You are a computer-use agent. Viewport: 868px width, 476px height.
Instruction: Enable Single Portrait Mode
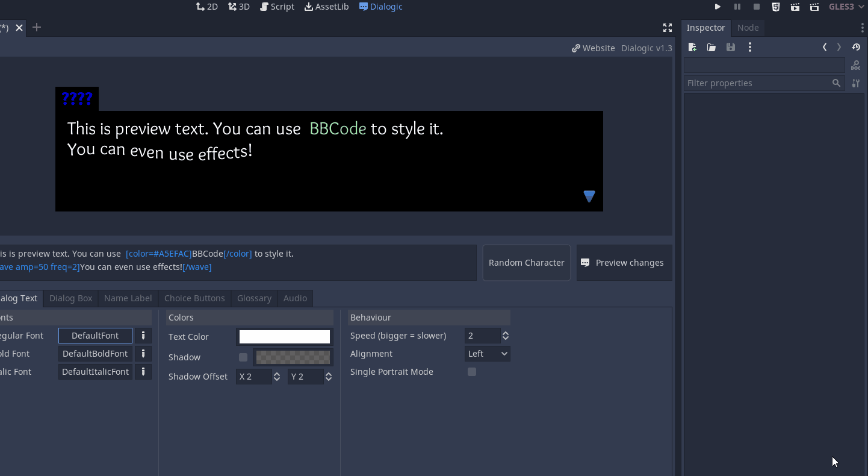click(471, 372)
